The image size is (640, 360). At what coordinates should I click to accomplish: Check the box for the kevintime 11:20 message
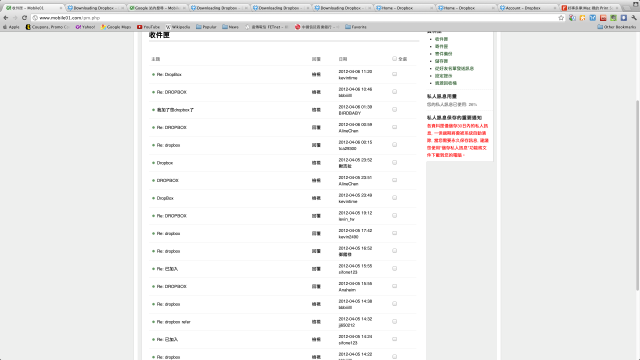[x=394, y=74]
